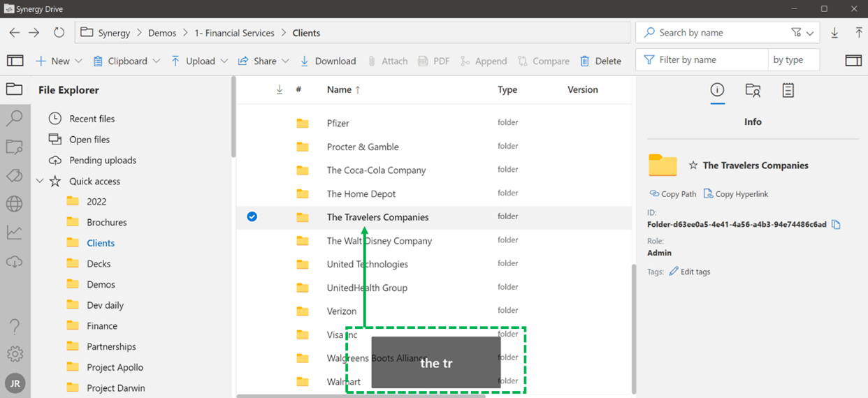Click the Download toolbar button
The image size is (868, 398).
tap(328, 61)
